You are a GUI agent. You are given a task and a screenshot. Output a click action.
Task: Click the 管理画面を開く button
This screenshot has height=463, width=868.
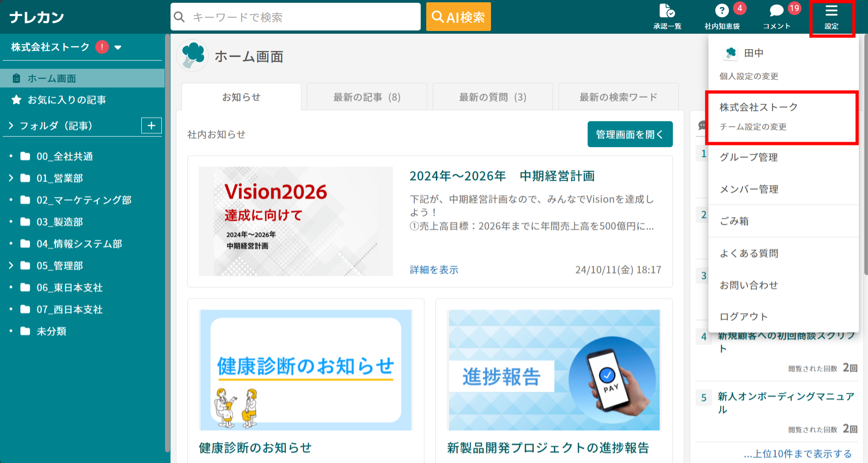coord(630,134)
